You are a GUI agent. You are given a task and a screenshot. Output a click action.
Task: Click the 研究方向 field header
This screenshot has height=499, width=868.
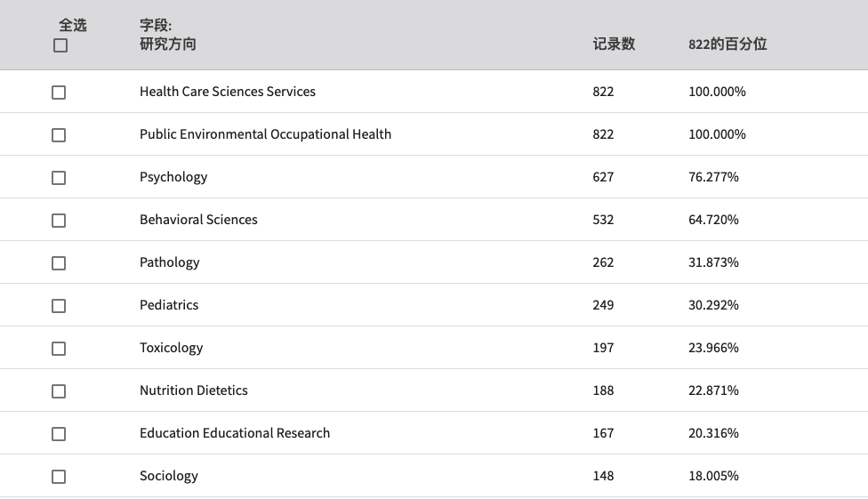[x=168, y=44]
